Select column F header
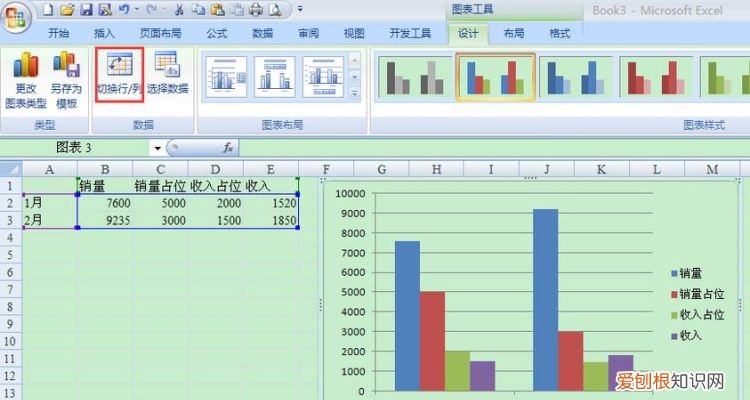Image resolution: width=750 pixels, height=400 pixels. click(326, 169)
